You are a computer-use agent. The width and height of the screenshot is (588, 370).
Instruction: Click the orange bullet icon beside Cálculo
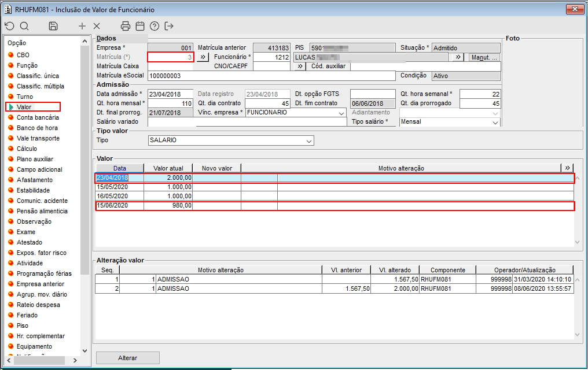[11, 149]
